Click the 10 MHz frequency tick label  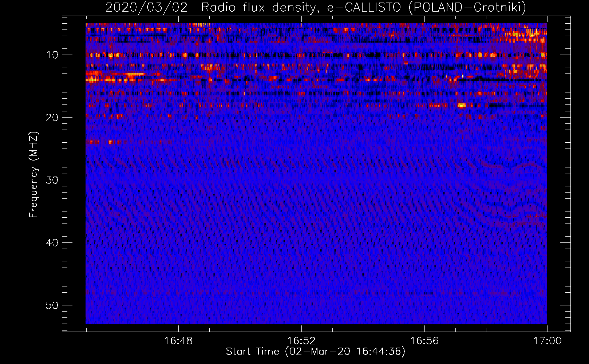point(52,55)
